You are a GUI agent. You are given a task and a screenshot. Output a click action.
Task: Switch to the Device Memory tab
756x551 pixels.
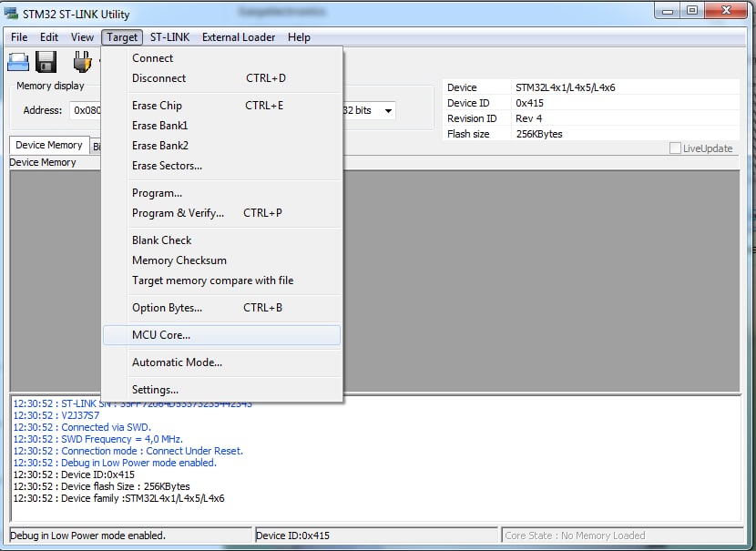tap(49, 145)
